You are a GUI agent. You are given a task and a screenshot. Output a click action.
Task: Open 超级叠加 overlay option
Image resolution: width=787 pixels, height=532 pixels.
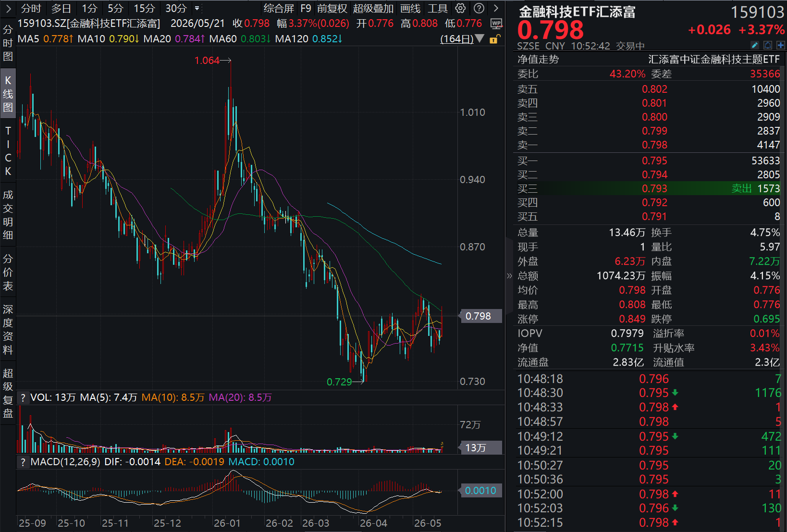coord(373,8)
